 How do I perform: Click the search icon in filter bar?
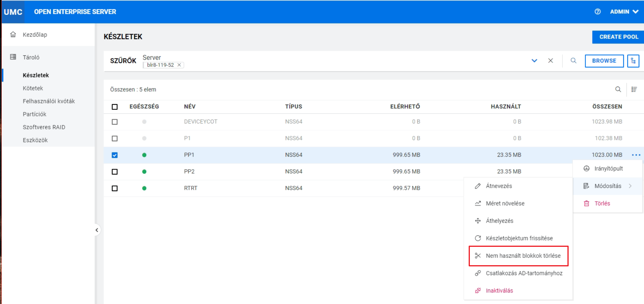pyautogui.click(x=573, y=61)
